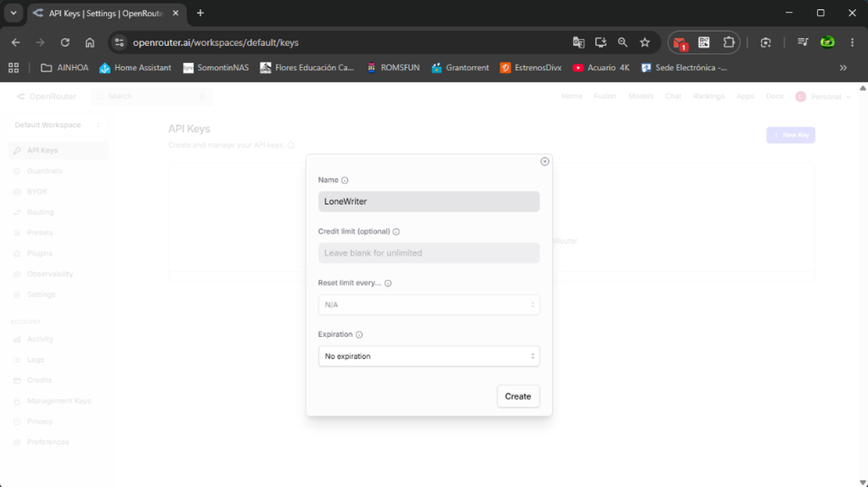
Task: Click the install app icon
Action: 600,42
